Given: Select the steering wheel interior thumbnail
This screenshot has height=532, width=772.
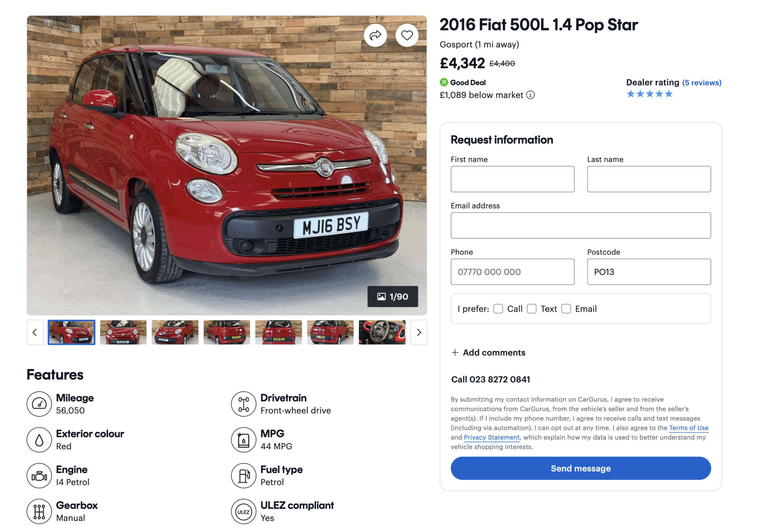Looking at the screenshot, I should (382, 332).
